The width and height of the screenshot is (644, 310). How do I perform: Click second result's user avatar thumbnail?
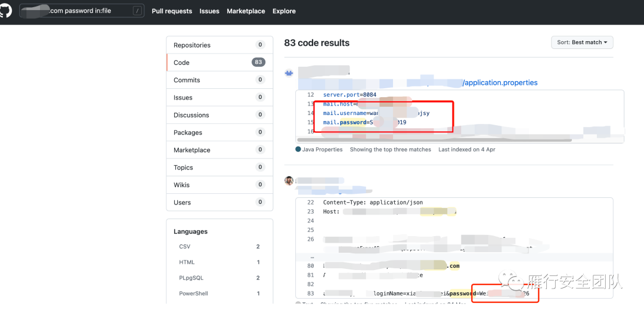pyautogui.click(x=289, y=181)
